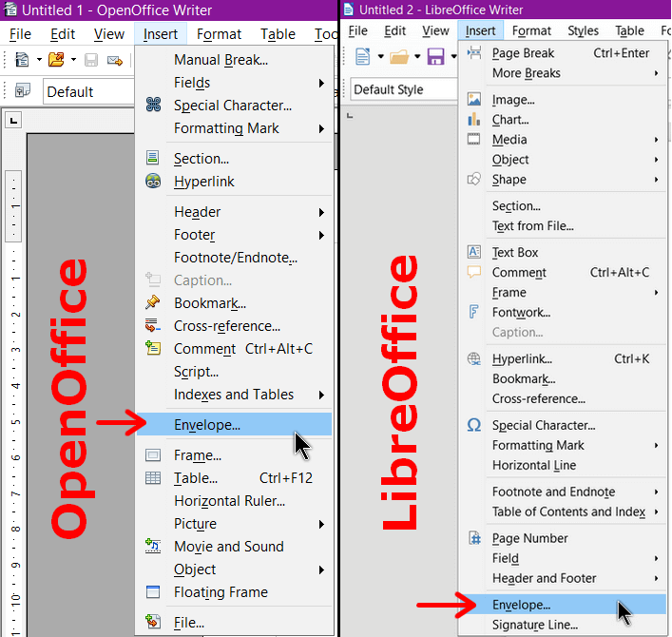Click Floating Frame icon in OpenOffice menu
The image size is (672, 637).
(x=153, y=591)
